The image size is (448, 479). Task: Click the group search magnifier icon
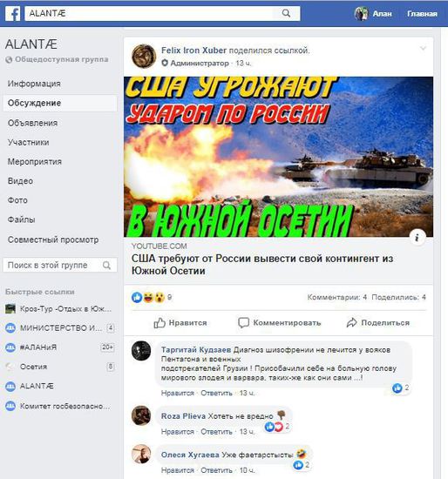(x=106, y=265)
